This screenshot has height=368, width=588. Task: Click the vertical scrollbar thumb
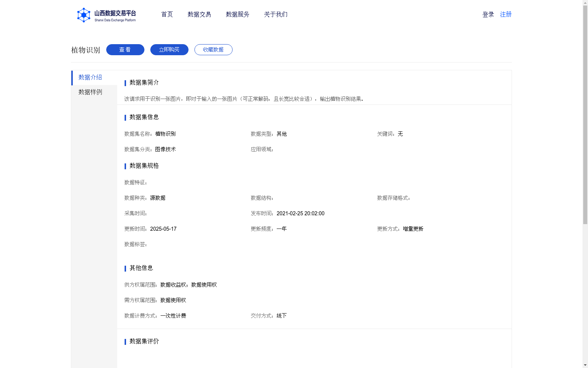click(585, 115)
